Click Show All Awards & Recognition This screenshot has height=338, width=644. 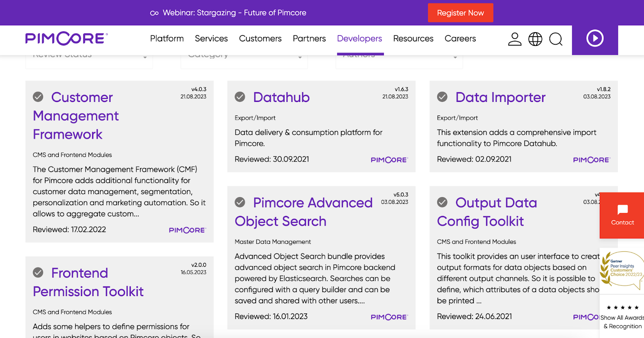tap(622, 322)
